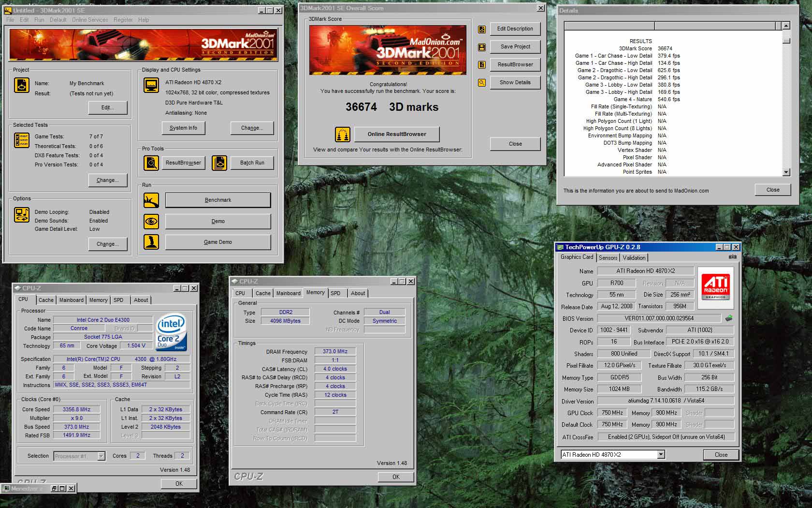Click the Game Demo joystick icon

tap(151, 242)
